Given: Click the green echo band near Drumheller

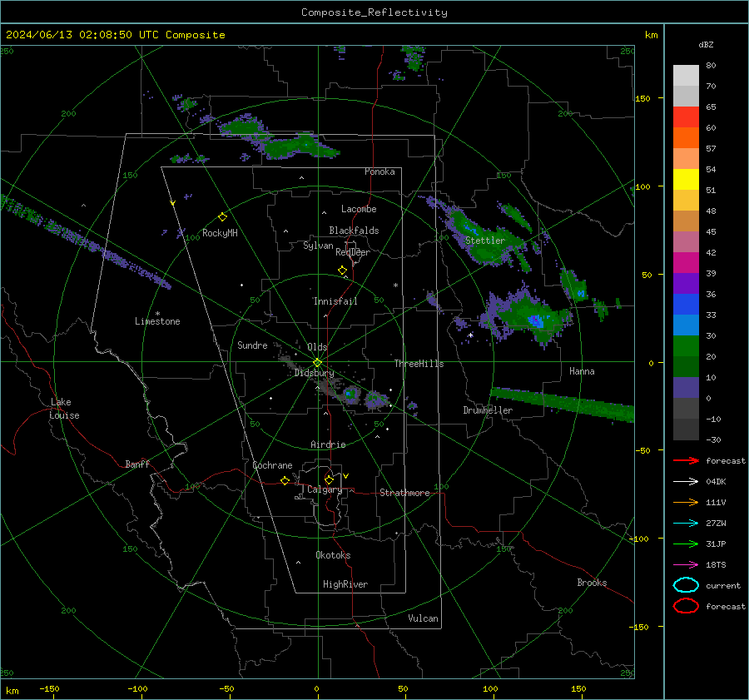Looking at the screenshot, I should point(563,404).
